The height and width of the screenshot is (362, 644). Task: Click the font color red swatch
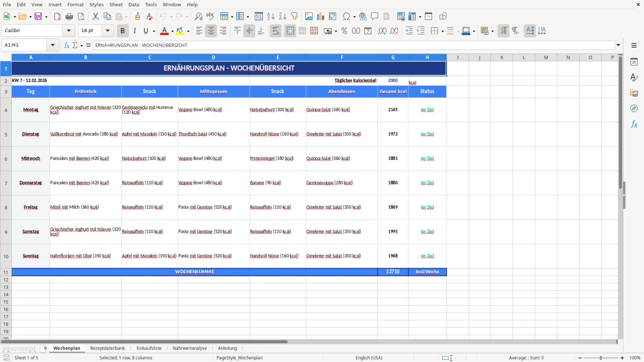(164, 31)
